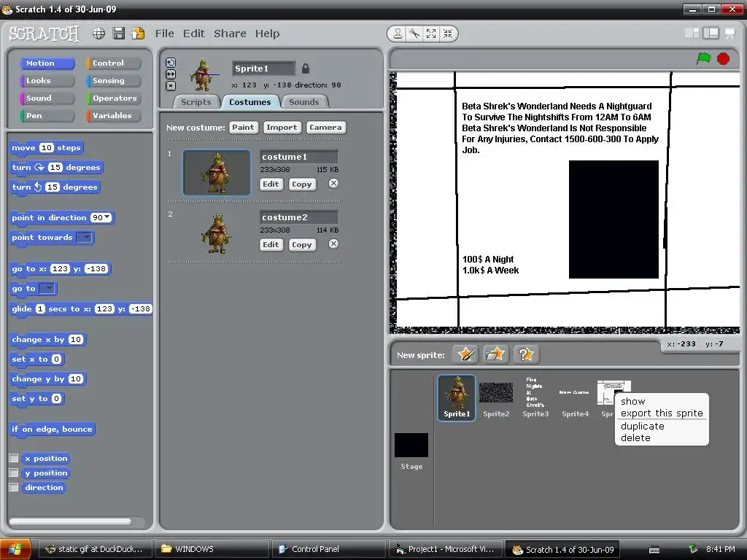Select the shrink sprite tool

[x=448, y=34]
